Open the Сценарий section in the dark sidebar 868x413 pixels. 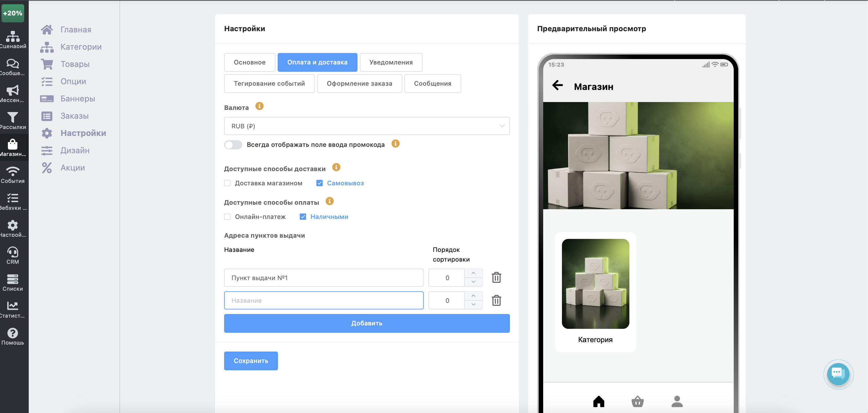point(13,39)
